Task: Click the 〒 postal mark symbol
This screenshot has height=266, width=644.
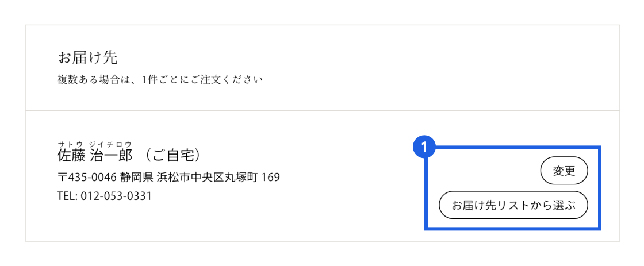Action: click(x=62, y=177)
